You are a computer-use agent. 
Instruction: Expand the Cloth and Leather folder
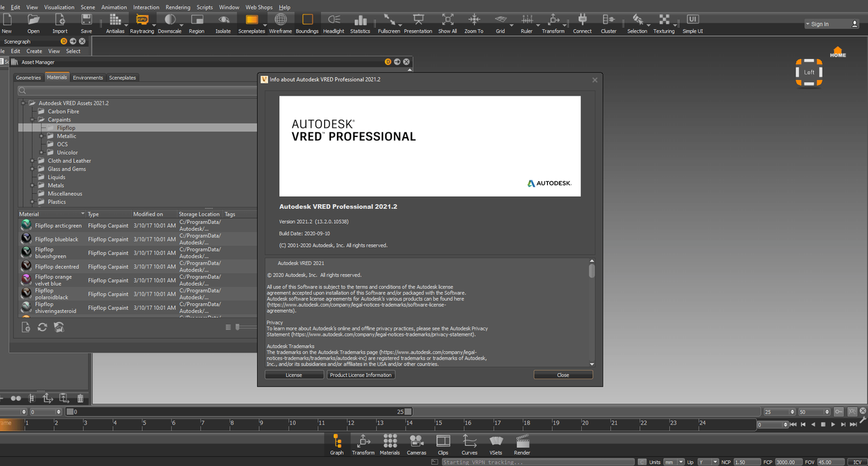(32, 161)
